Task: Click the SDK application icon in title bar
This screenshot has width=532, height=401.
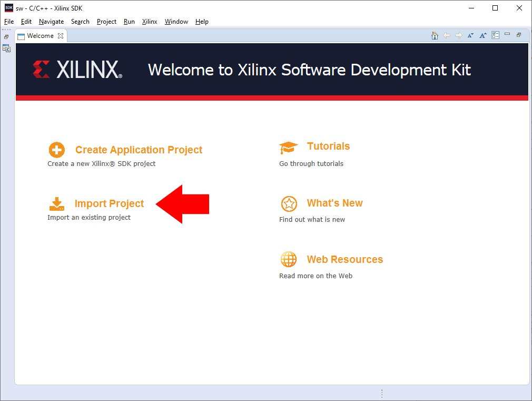Action: tap(9, 8)
